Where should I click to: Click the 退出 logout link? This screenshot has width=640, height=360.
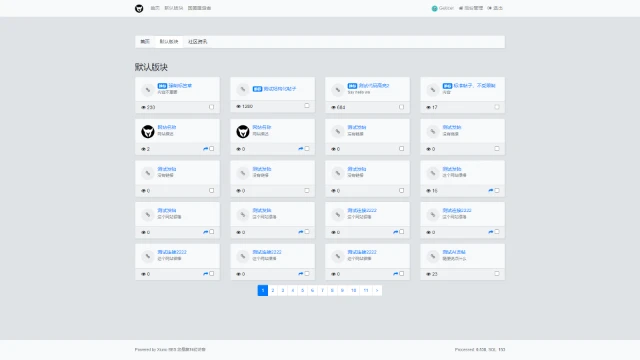495,8
